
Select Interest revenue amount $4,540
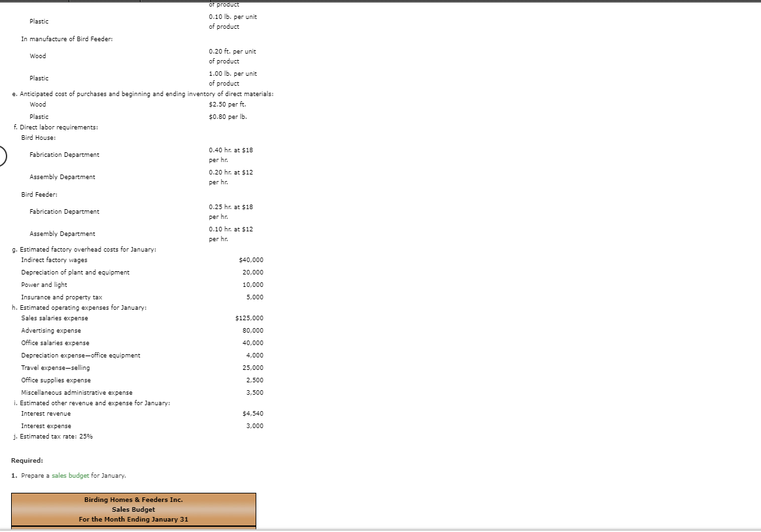pos(253,414)
